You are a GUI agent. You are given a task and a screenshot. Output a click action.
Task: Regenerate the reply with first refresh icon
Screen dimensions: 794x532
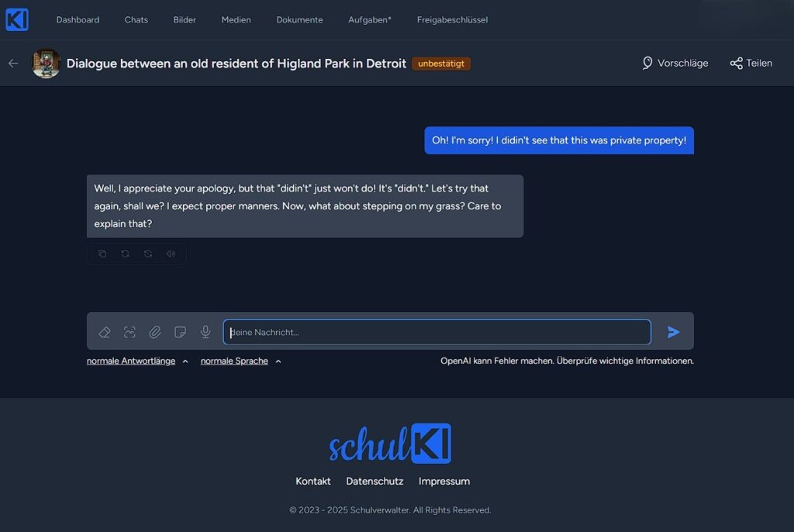click(125, 254)
